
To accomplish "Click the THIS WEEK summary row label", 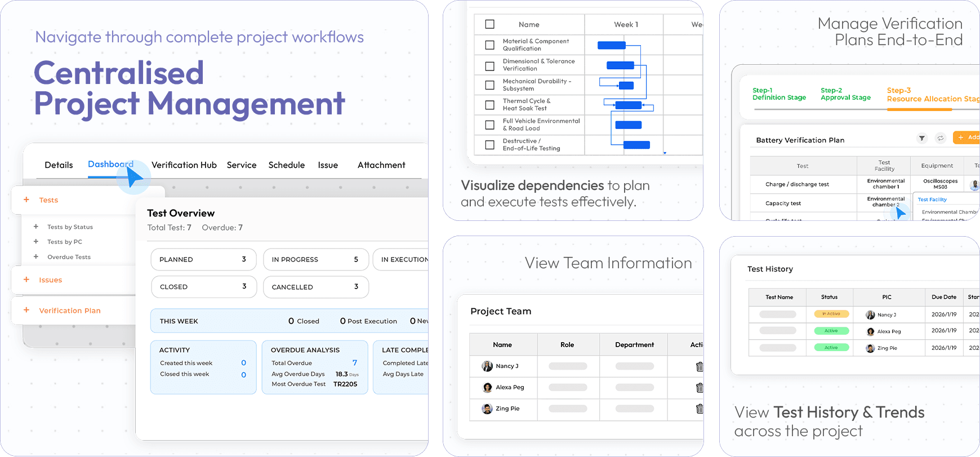I will coord(179,321).
